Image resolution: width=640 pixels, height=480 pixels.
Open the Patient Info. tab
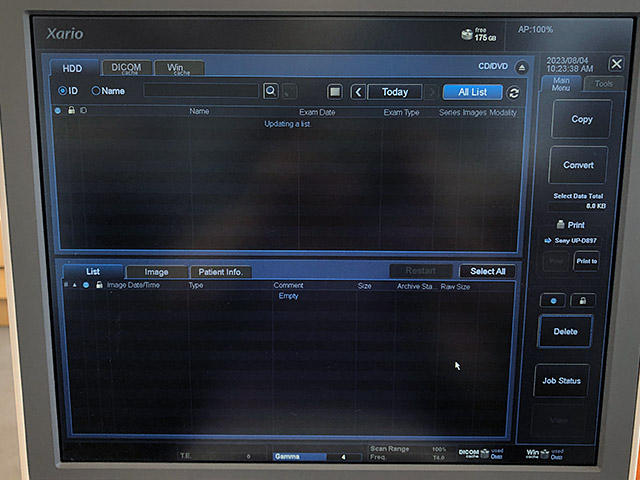pos(220,272)
